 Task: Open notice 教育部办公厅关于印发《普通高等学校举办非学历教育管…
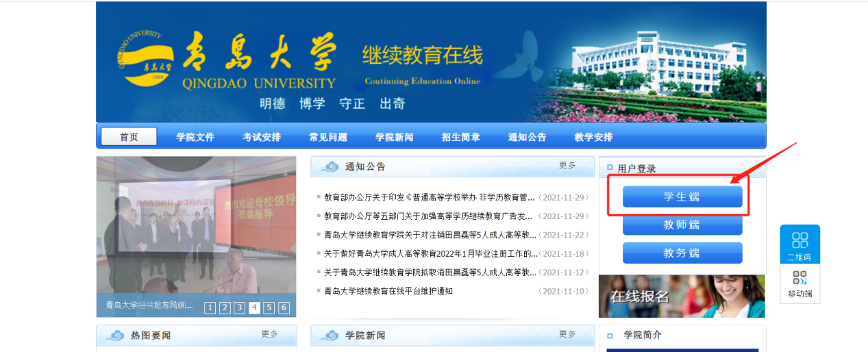click(430, 197)
